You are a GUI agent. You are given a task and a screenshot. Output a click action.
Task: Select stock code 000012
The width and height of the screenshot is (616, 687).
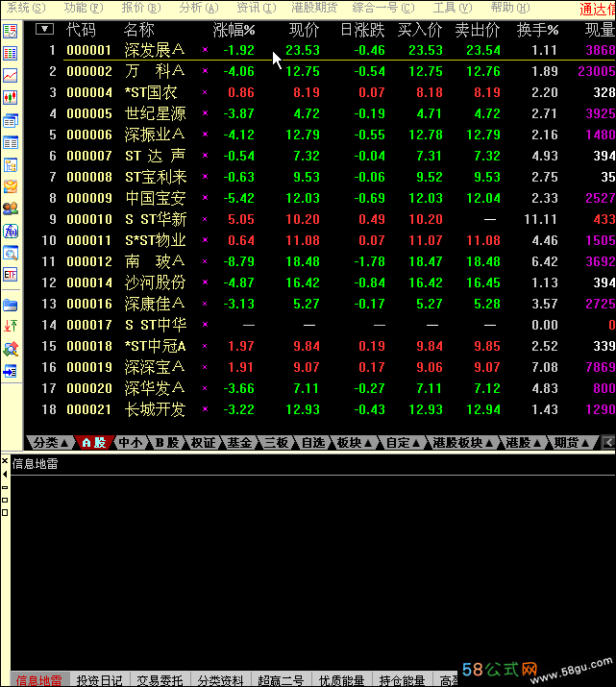89,261
